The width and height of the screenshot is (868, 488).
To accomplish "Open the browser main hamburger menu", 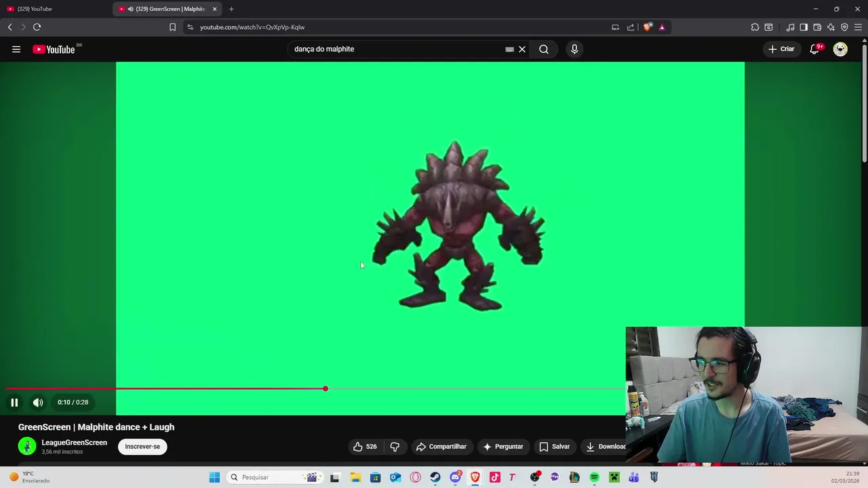I will 858,27.
